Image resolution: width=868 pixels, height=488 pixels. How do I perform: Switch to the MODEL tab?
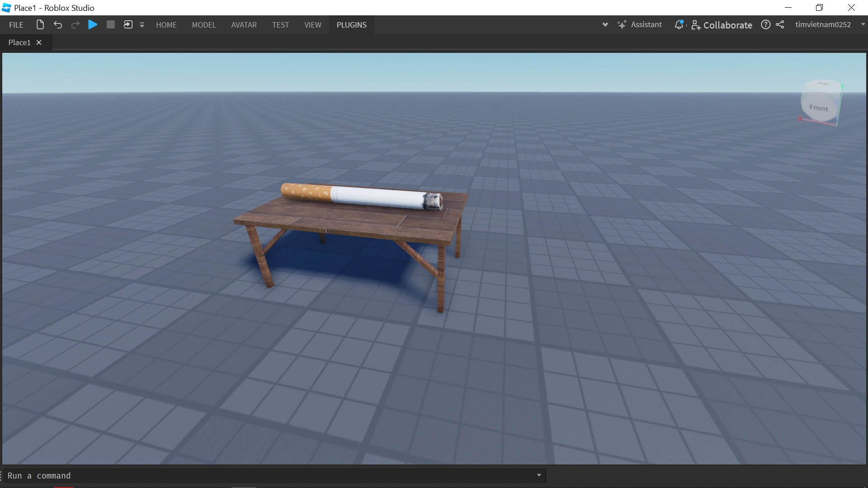click(x=204, y=25)
